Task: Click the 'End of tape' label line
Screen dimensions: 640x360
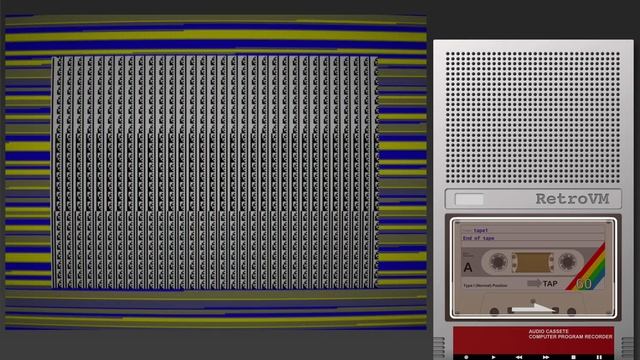Action: click(x=478, y=238)
